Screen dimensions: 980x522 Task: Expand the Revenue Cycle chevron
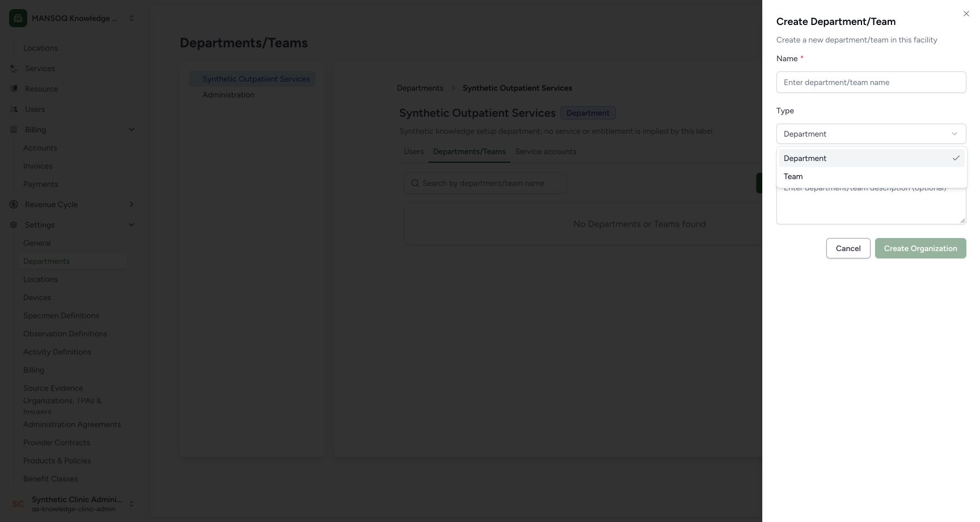(132, 205)
